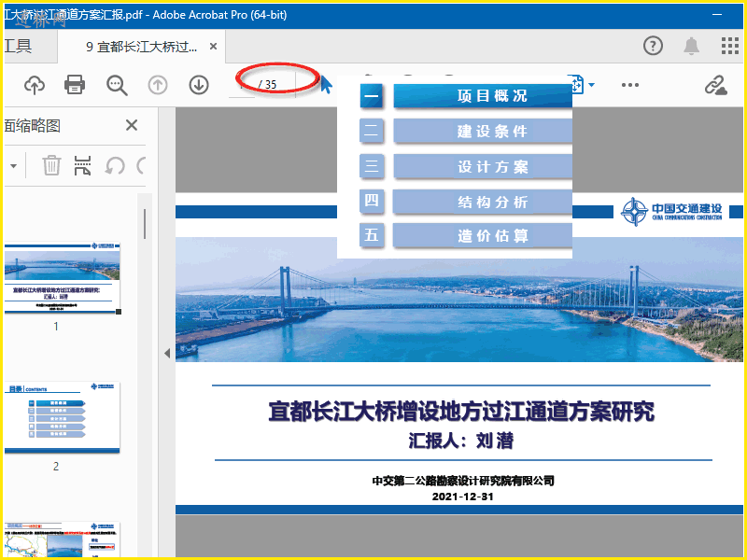Close the 宜都长江大桥过... document tab
Screen dimensions: 747x560
(214, 47)
